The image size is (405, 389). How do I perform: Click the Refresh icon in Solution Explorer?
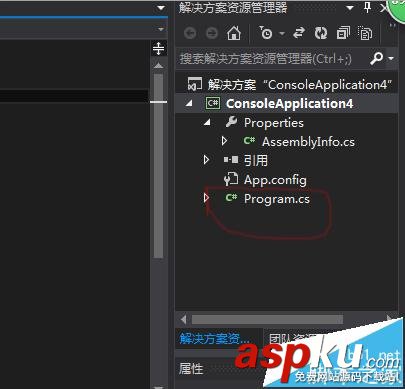[321, 33]
